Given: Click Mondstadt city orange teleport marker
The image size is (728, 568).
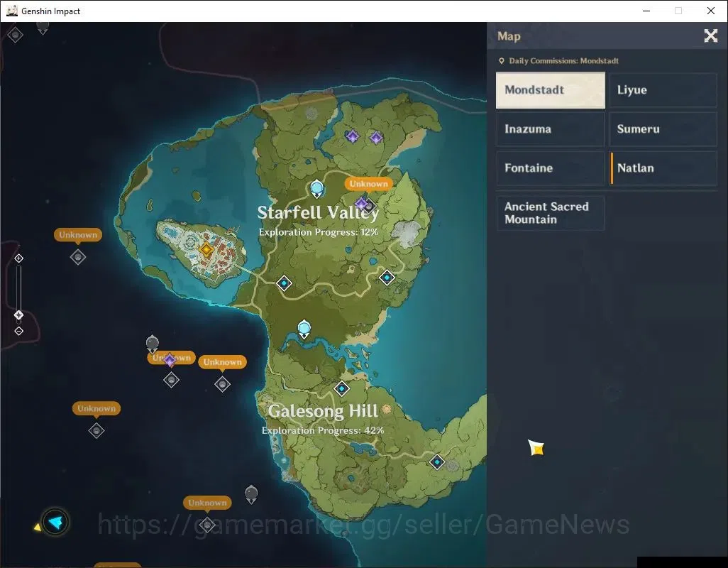Looking at the screenshot, I should pyautogui.click(x=206, y=250).
